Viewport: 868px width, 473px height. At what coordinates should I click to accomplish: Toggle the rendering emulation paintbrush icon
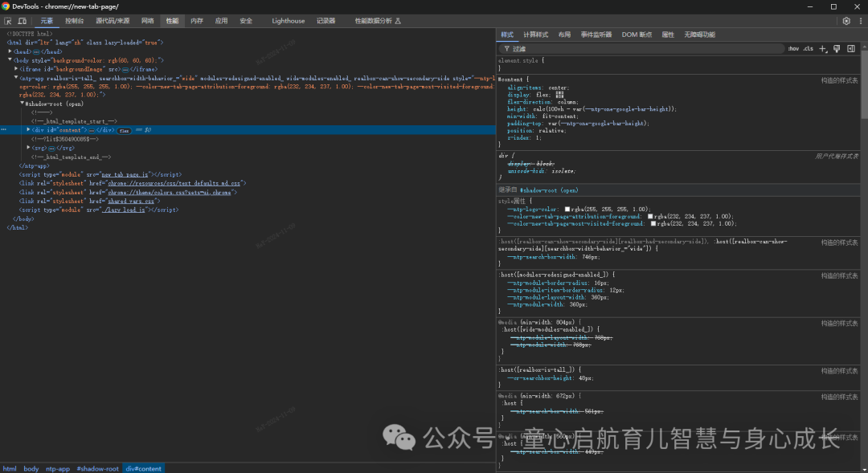coord(837,49)
